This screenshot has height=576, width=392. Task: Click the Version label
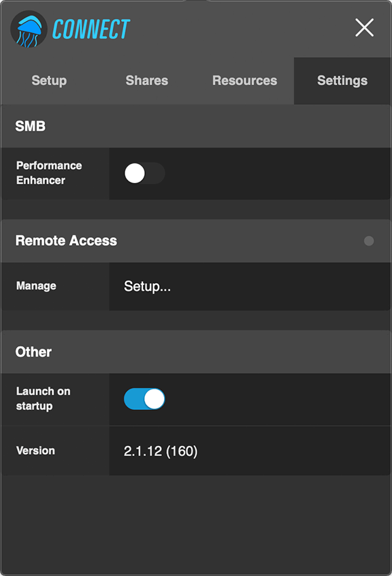35,451
